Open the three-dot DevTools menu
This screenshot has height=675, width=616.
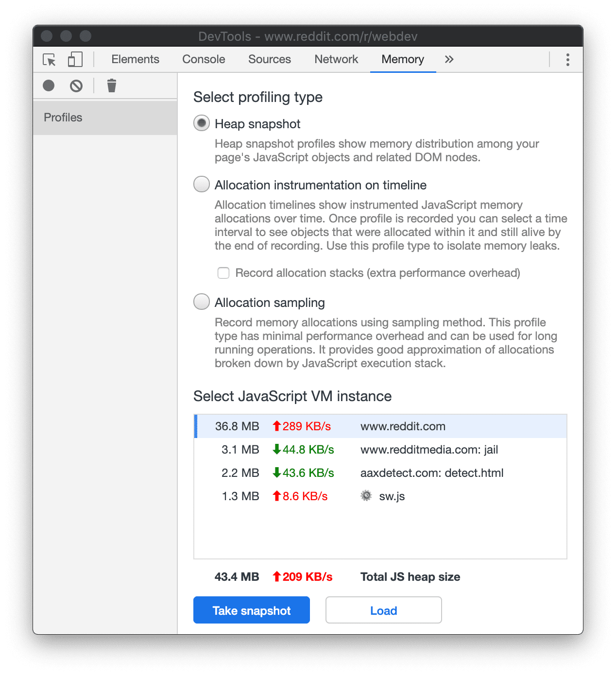click(x=567, y=60)
